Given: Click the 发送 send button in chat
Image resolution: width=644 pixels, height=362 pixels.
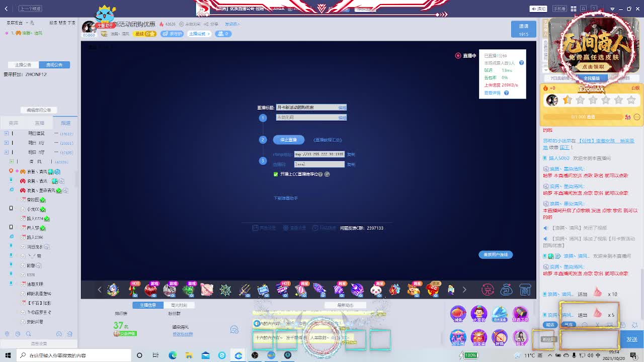Looking at the screenshot, I should click(632, 339).
